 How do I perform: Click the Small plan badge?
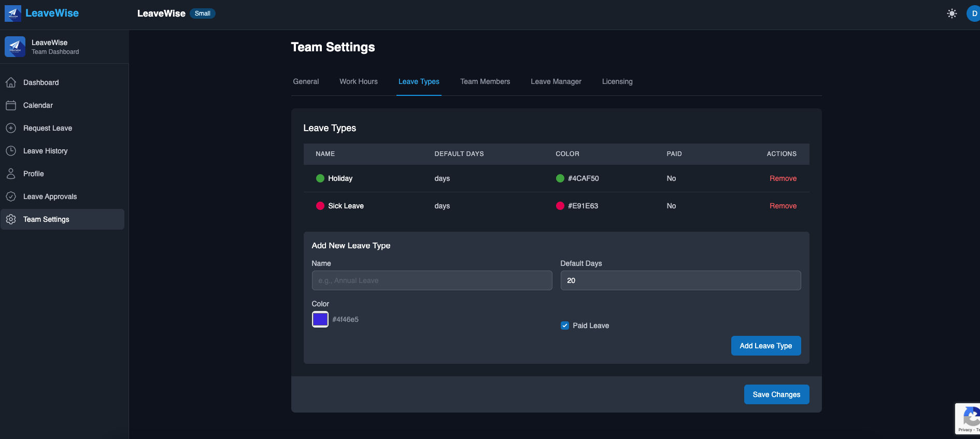coord(203,13)
